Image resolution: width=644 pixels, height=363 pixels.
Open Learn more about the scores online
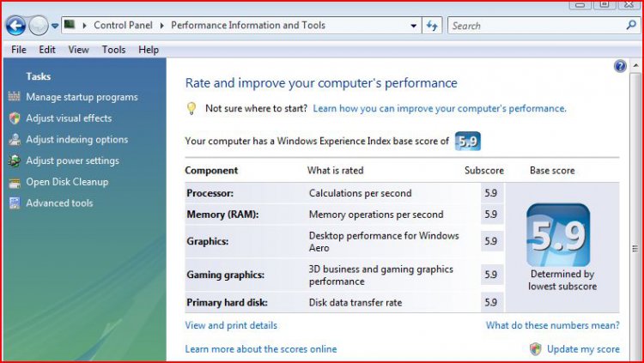pos(261,349)
